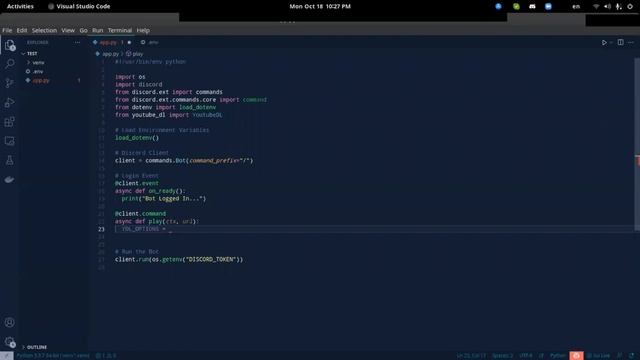Open the Source Control view
The image size is (640, 360).
(9, 83)
